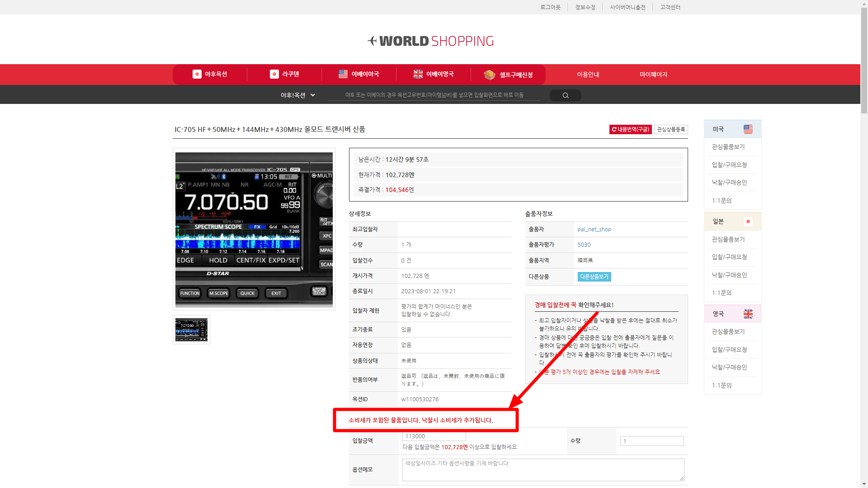Open the 야후옥션 tab
This screenshot has height=488, width=868.
click(x=210, y=74)
